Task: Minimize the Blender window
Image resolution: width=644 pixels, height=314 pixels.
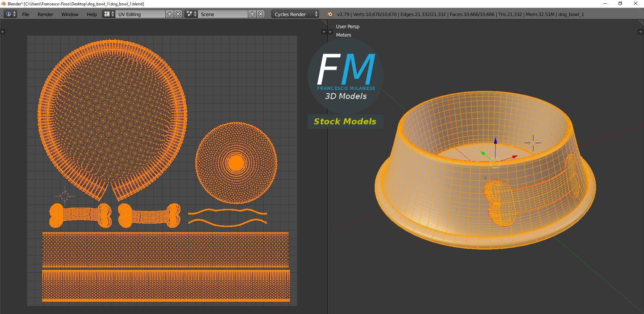Action: coord(605,4)
